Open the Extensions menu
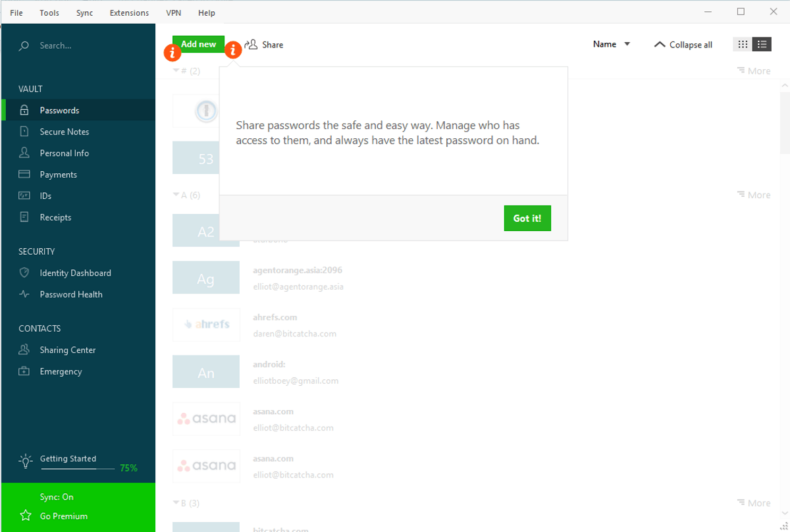This screenshot has width=790, height=532. 129,13
